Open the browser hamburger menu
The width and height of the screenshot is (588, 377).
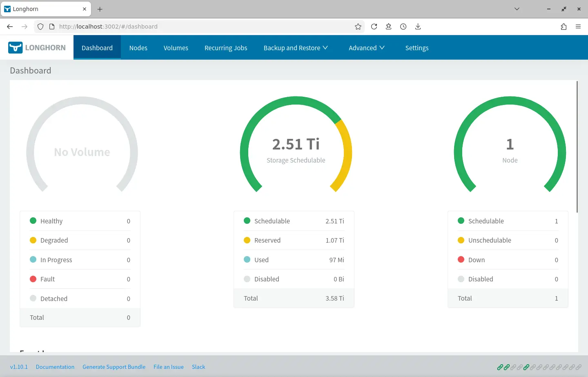pyautogui.click(x=578, y=27)
